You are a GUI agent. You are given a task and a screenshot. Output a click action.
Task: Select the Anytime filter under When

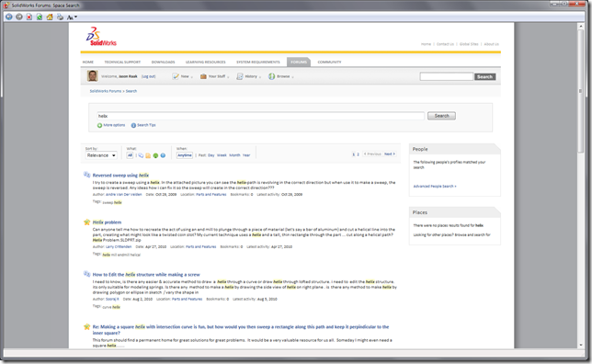[185, 155]
